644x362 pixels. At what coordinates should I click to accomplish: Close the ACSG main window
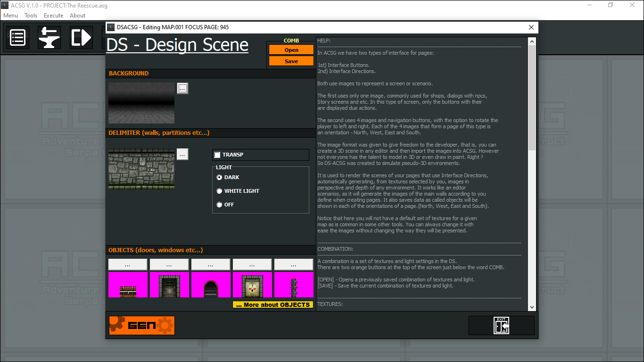tap(633, 5)
